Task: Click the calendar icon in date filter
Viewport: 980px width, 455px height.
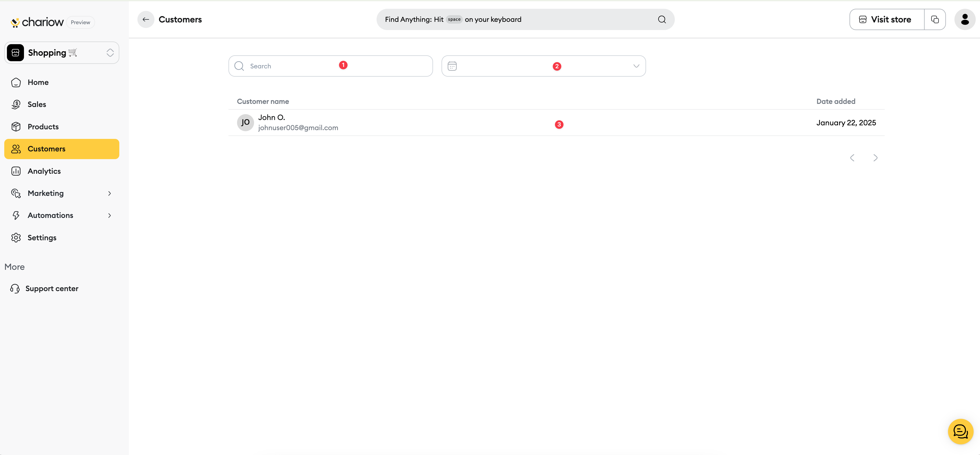Action: pyautogui.click(x=452, y=66)
